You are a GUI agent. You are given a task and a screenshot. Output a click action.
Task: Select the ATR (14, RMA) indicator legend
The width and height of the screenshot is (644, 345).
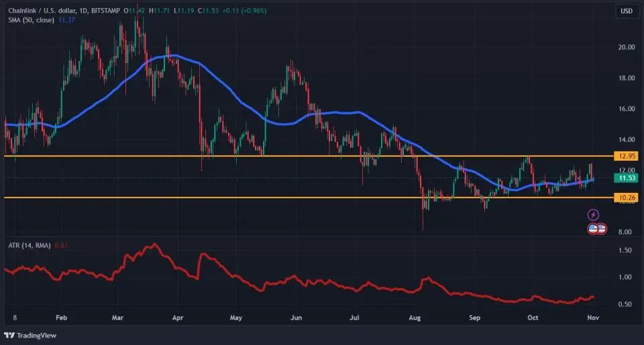click(29, 245)
